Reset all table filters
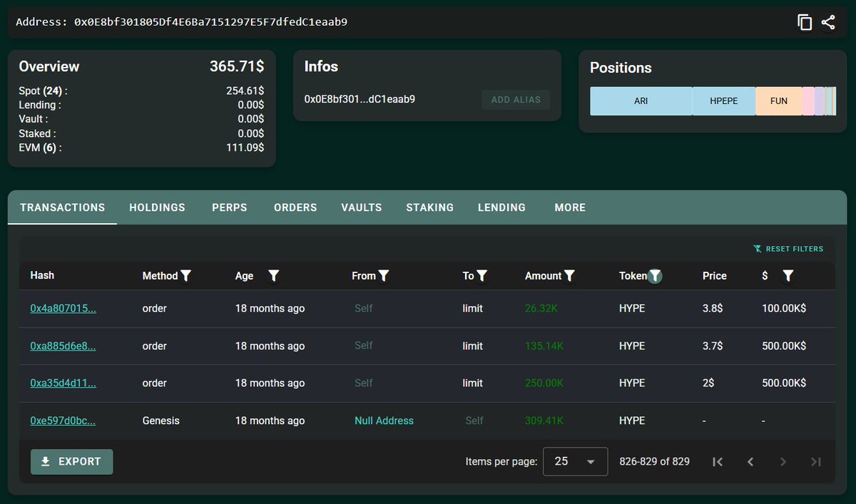This screenshot has height=504, width=856. 788,249
